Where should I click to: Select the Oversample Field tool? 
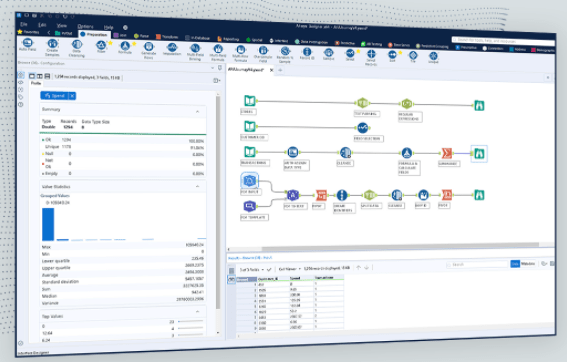coord(263,54)
